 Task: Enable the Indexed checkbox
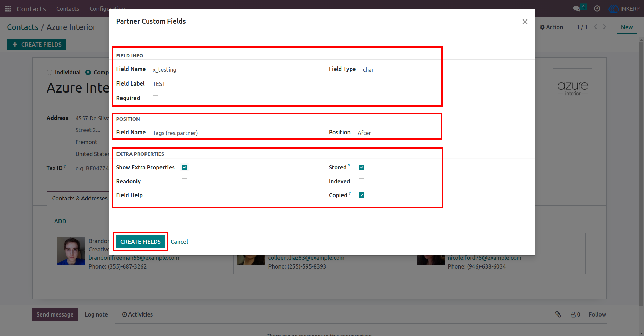pyautogui.click(x=362, y=181)
